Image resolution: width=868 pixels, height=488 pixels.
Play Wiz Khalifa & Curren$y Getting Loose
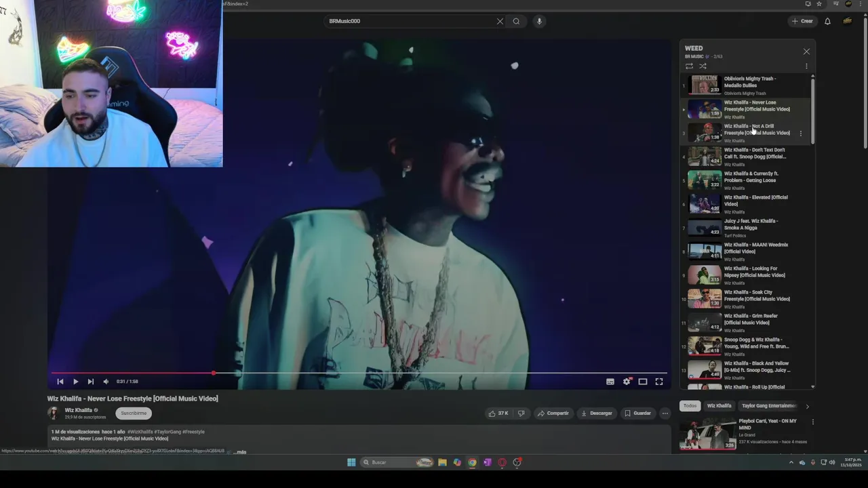745,180
